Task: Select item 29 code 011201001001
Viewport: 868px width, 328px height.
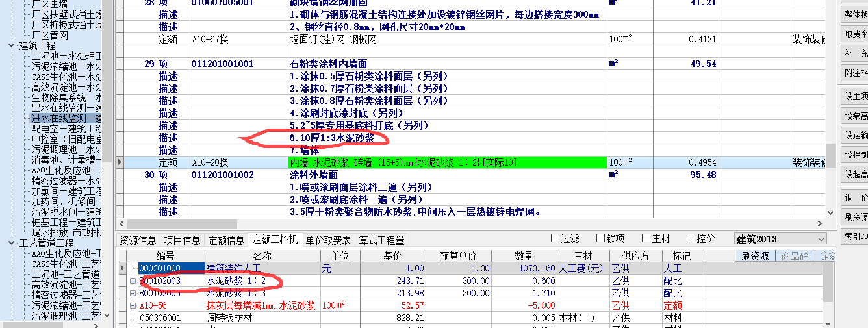Action: (222, 64)
